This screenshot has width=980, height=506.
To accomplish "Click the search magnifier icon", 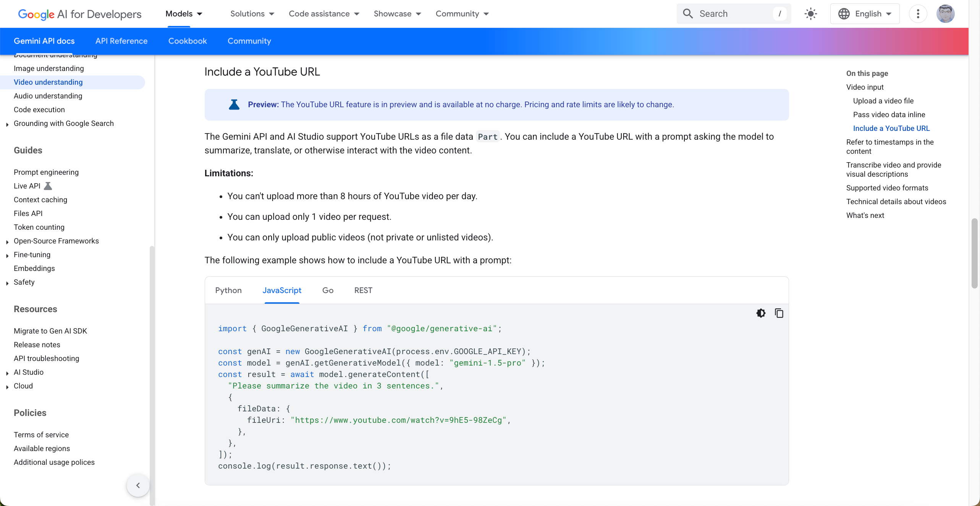I will tap(688, 13).
